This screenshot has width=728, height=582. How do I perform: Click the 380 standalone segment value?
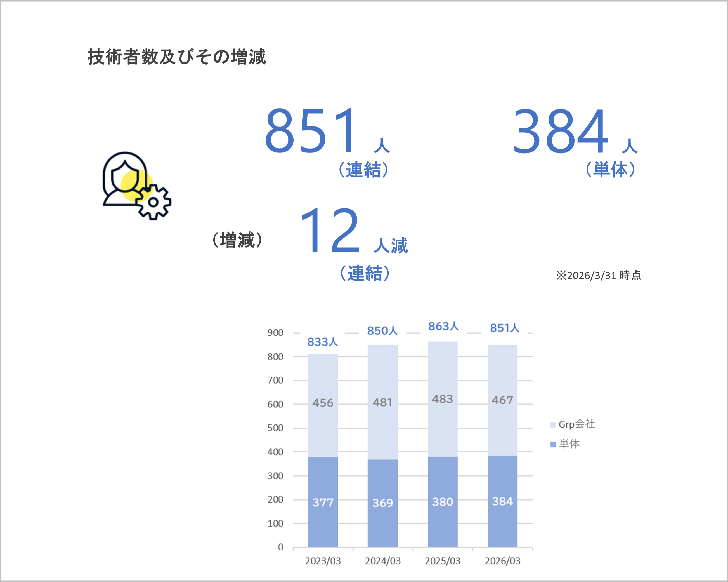click(x=443, y=502)
